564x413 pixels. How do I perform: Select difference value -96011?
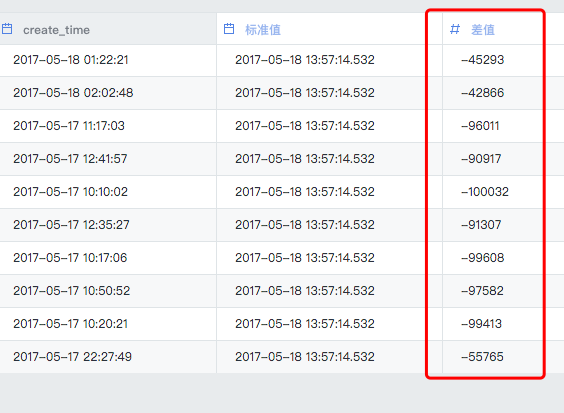(x=480, y=126)
